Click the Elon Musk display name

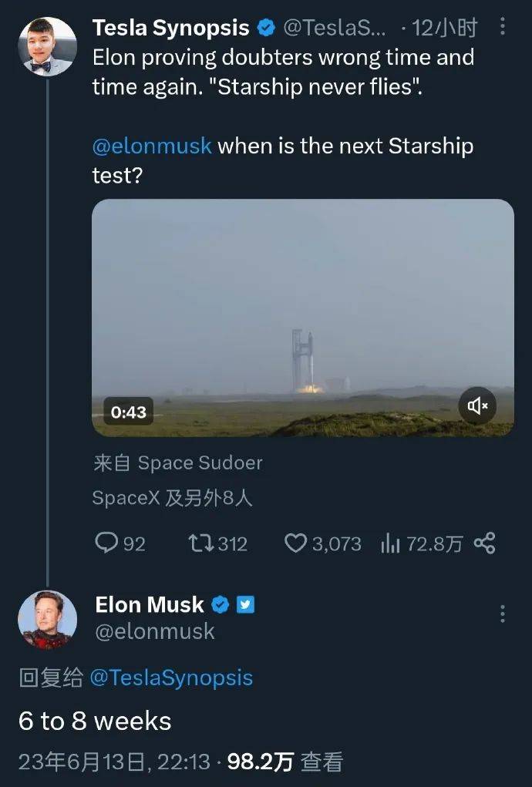[150, 605]
